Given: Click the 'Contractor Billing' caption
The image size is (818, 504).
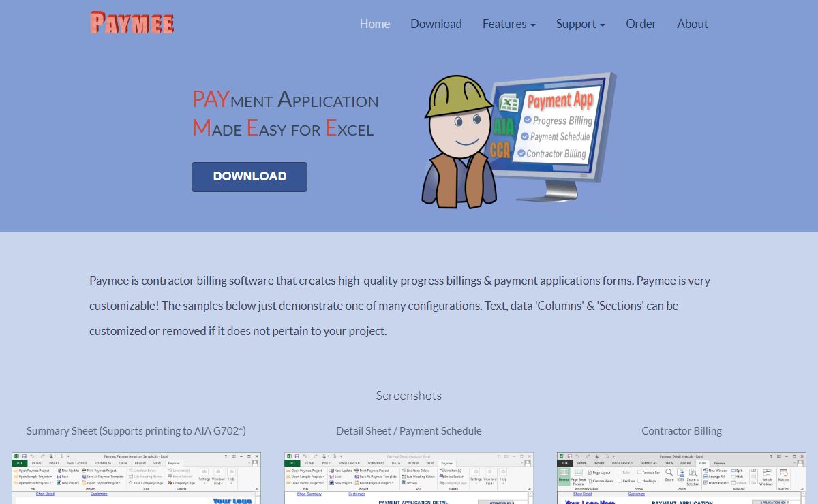Looking at the screenshot, I should 682,430.
